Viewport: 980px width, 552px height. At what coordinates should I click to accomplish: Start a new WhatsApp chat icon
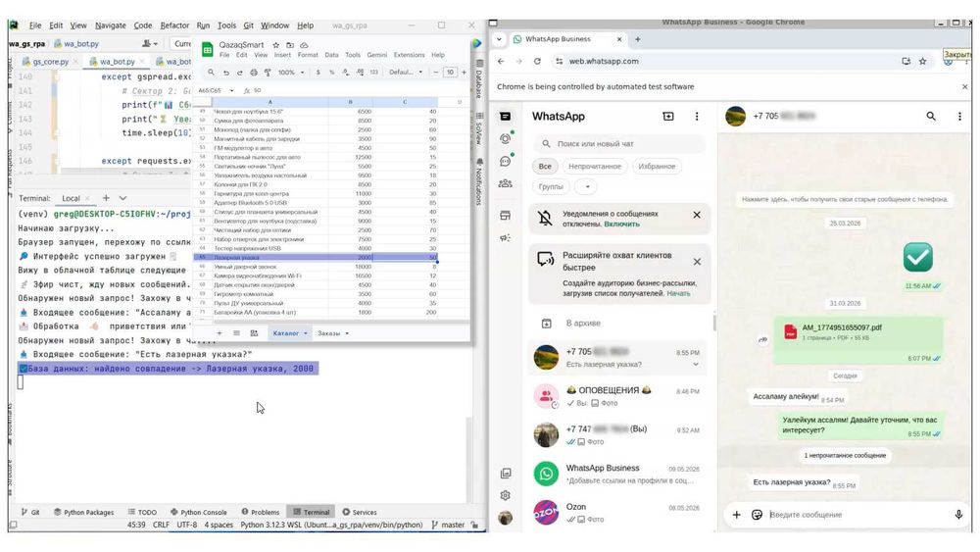pyautogui.click(x=668, y=117)
